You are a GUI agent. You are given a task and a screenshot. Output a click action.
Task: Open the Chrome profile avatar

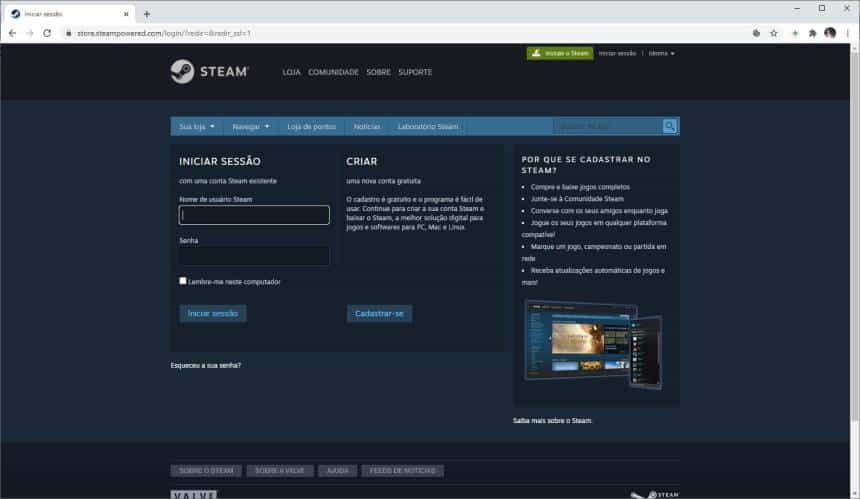tap(830, 33)
